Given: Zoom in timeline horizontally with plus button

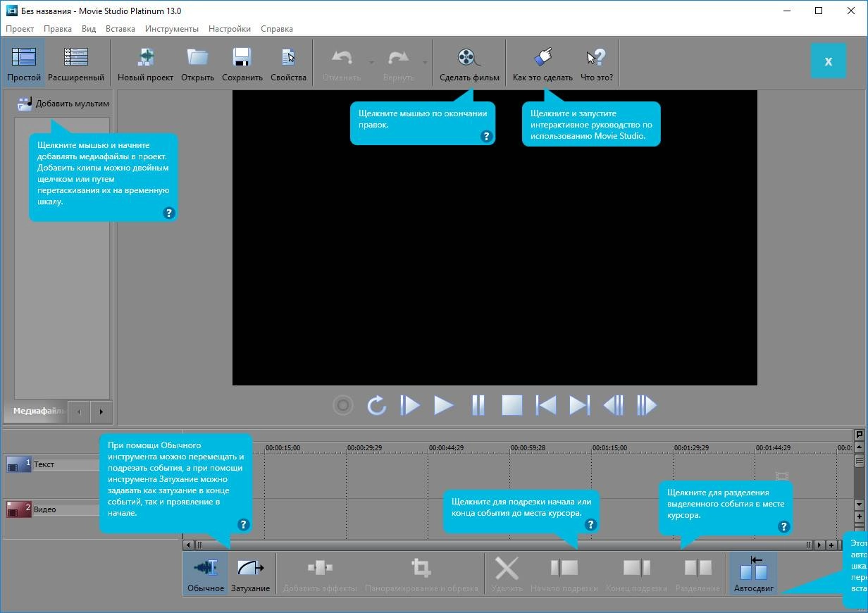Looking at the screenshot, I should (x=832, y=545).
